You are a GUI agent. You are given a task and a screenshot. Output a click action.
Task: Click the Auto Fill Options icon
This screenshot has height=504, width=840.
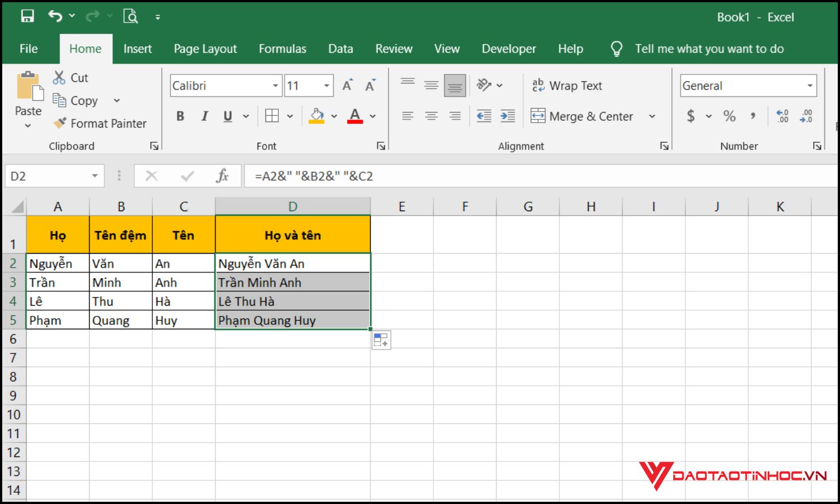pyautogui.click(x=381, y=340)
